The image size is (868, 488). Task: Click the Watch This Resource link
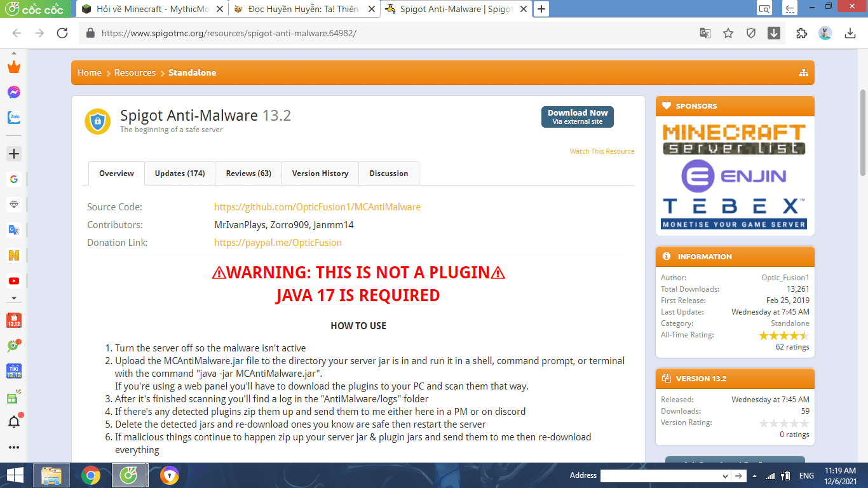[602, 151]
